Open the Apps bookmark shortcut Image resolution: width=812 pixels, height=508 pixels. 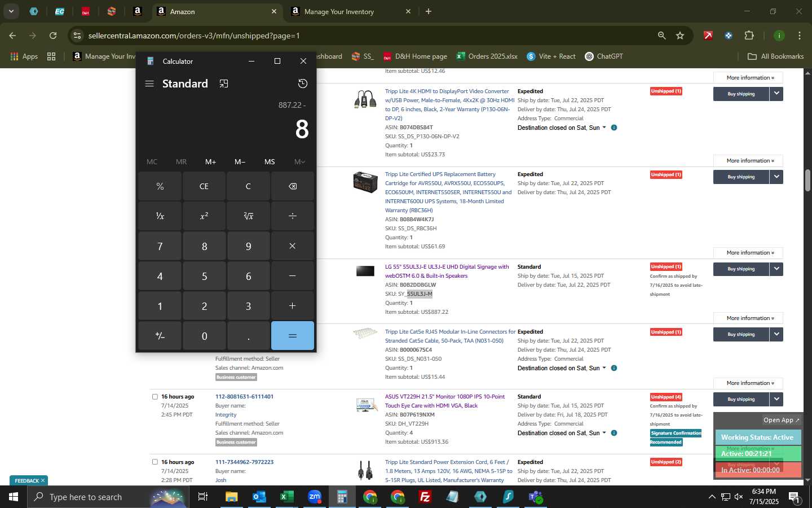[24, 56]
